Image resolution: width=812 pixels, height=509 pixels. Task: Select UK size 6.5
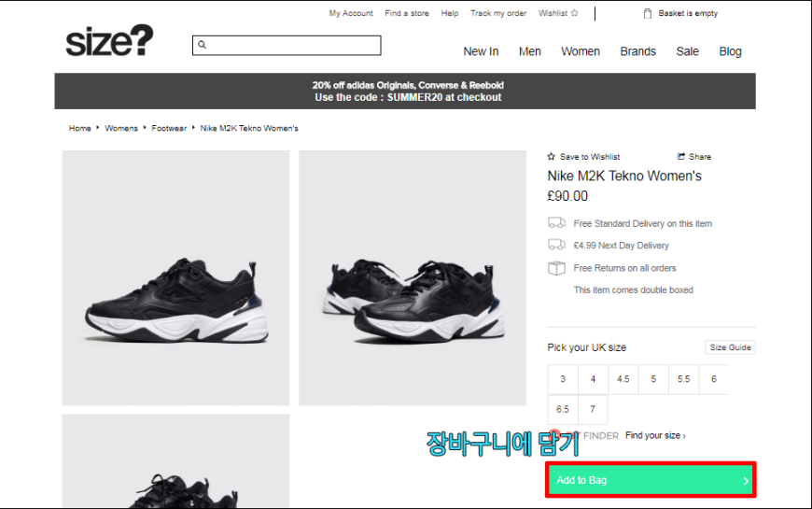(563, 409)
